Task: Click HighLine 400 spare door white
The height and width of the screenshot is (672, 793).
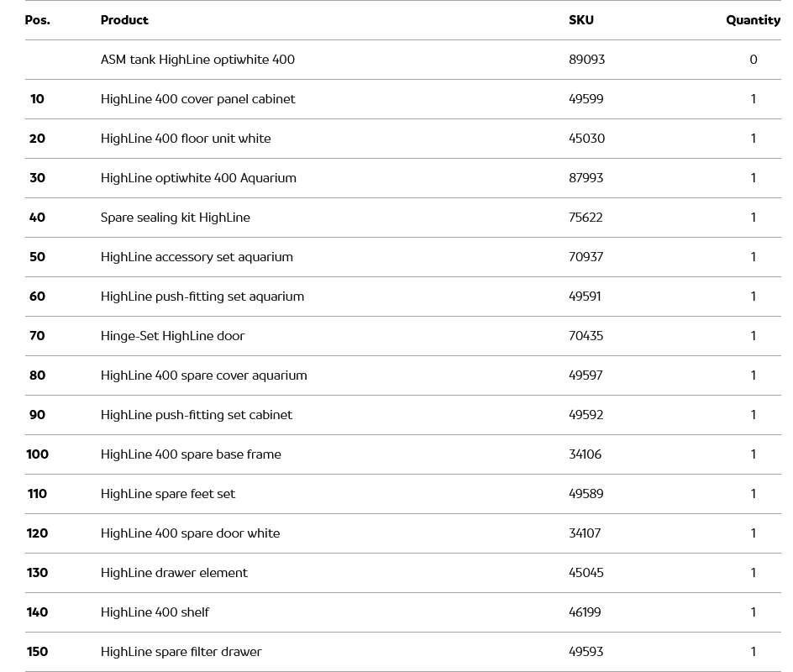Action: pyautogui.click(x=190, y=533)
